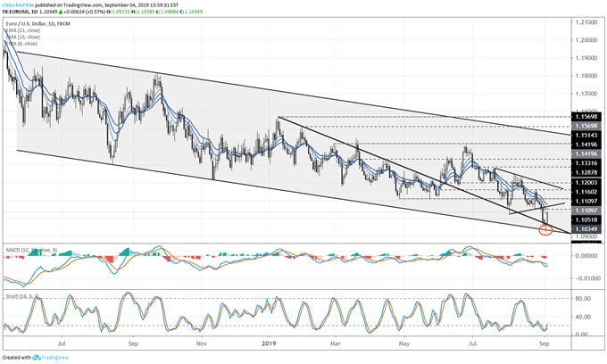
Task: Click the 1.12003 price label
Action: coord(586,182)
